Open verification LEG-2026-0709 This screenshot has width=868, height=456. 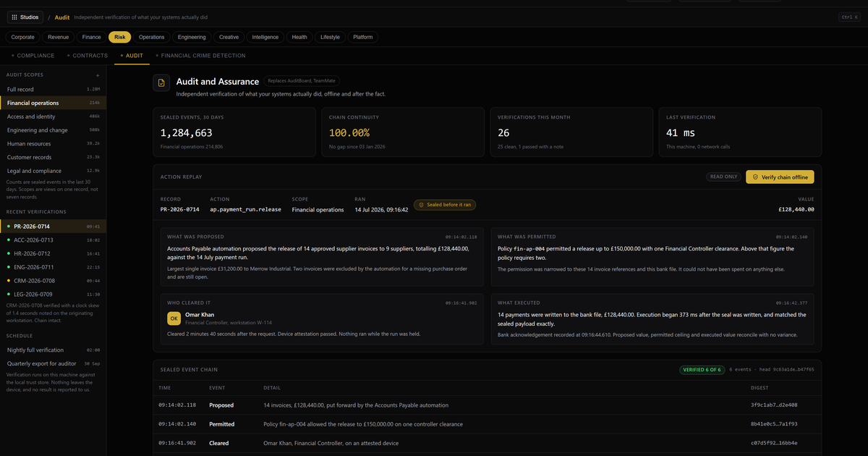coord(53,295)
